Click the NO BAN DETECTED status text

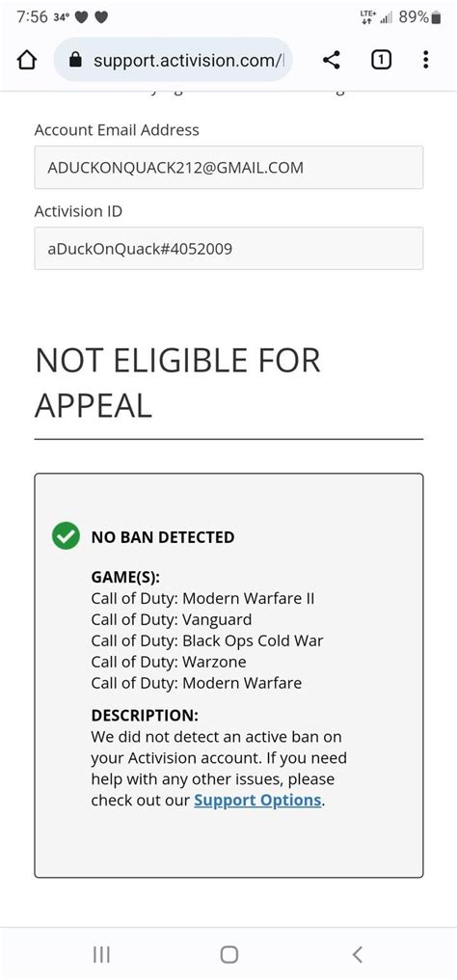coord(163,537)
